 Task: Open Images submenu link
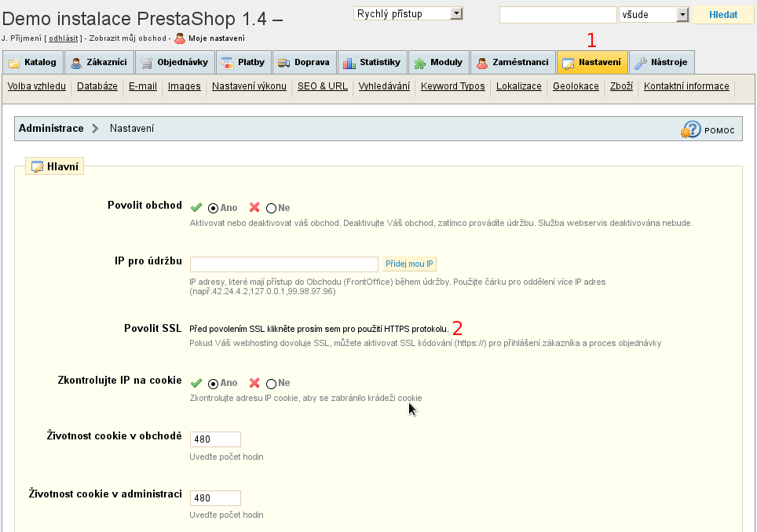(185, 86)
